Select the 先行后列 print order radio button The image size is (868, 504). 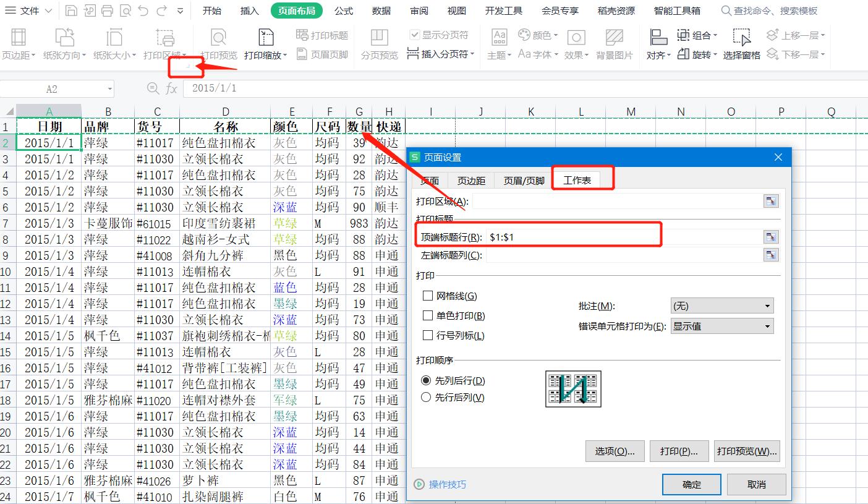coord(425,397)
